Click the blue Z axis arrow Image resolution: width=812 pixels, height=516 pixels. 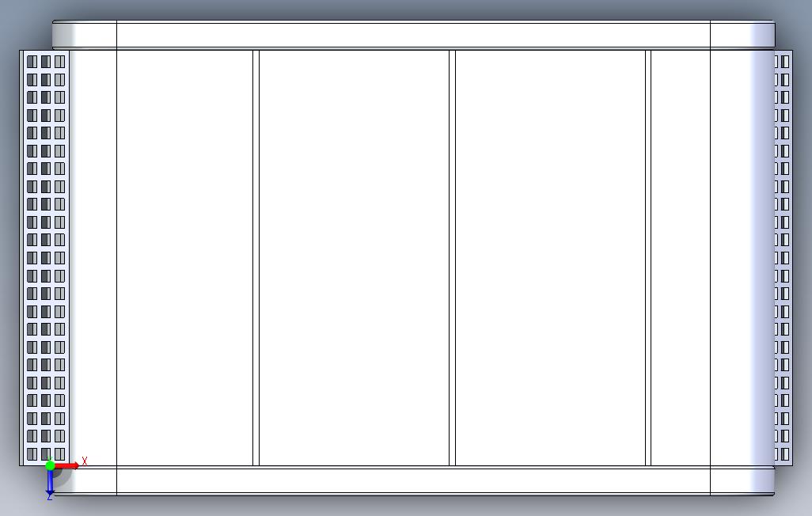click(x=50, y=482)
